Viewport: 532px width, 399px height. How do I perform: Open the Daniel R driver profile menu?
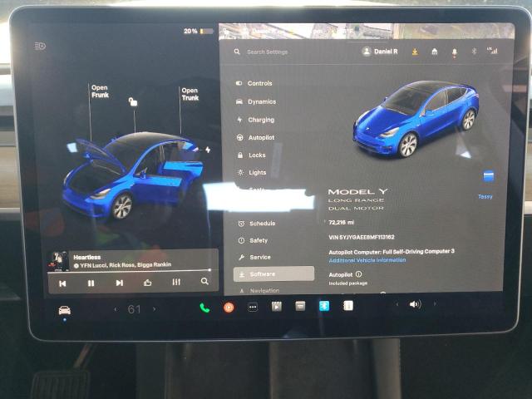[x=380, y=52]
